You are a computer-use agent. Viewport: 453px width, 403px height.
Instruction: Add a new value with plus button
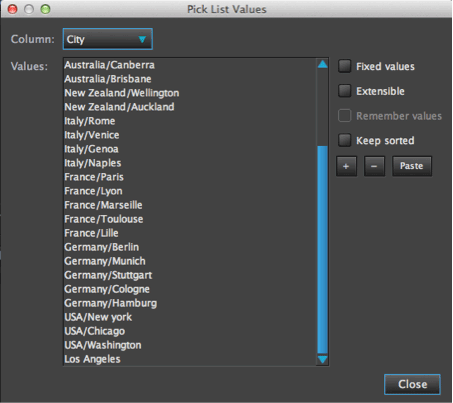coord(346,166)
